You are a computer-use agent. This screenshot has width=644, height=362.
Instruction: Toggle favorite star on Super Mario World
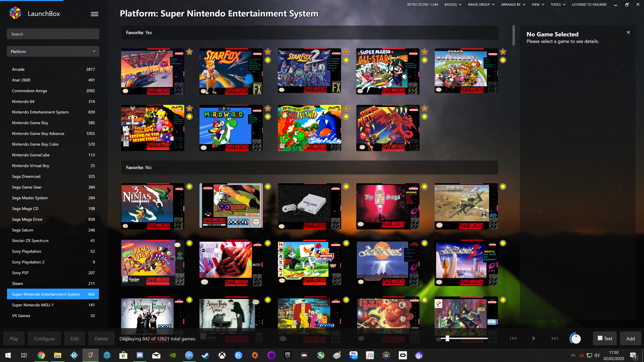[268, 108]
